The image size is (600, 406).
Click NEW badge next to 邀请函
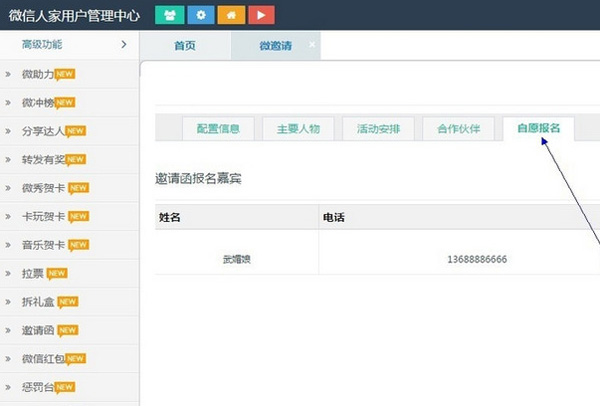(x=68, y=330)
